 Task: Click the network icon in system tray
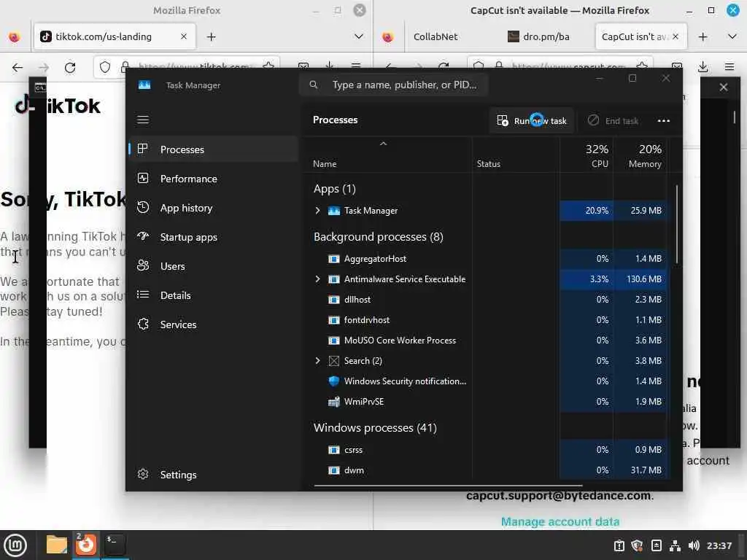(675, 545)
